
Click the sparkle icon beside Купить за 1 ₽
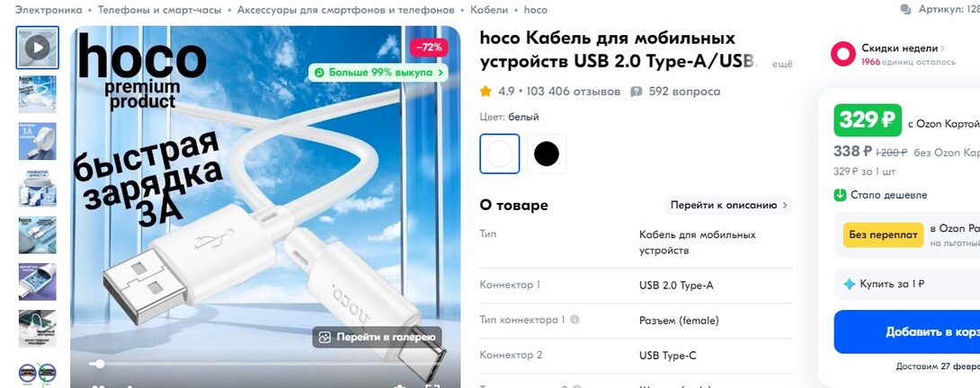click(850, 285)
